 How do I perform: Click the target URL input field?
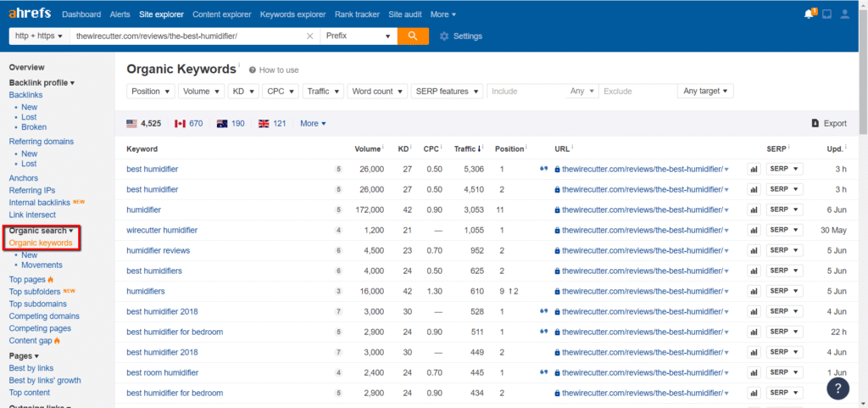(187, 36)
